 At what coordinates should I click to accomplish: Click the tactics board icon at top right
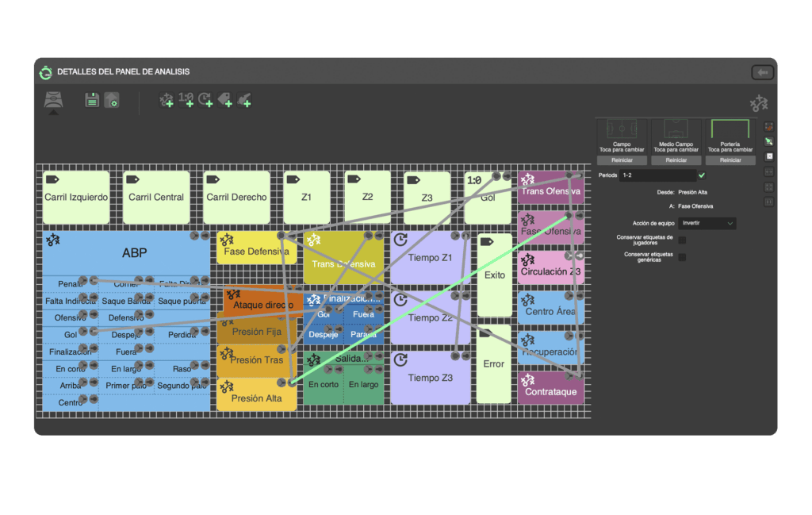point(759,103)
